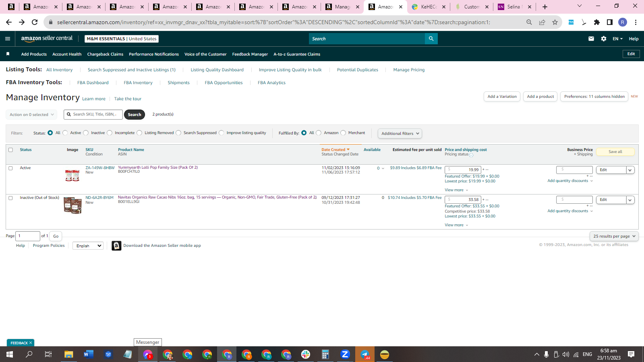Go back with browser back arrow

pyautogui.click(x=9, y=22)
